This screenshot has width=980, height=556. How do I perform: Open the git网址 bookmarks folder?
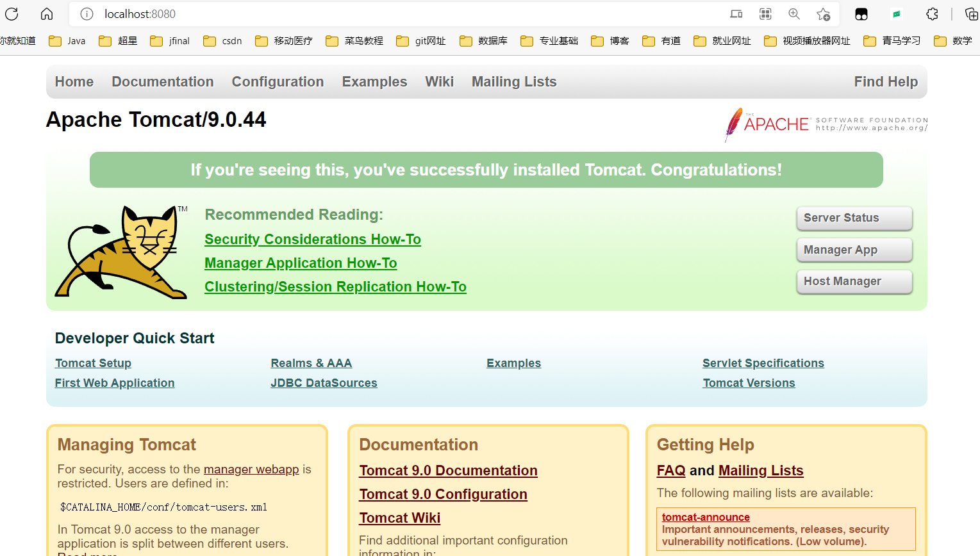(x=421, y=41)
